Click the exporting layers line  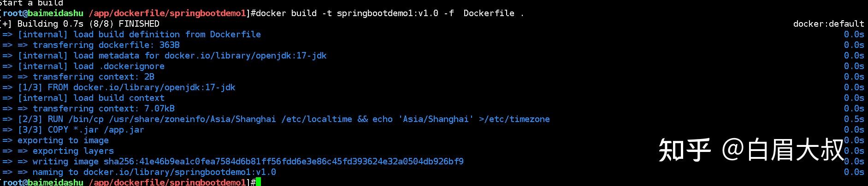(x=58, y=151)
